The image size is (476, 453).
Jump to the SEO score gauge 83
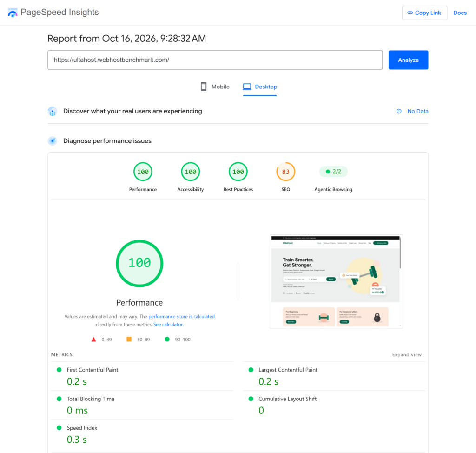pyautogui.click(x=286, y=172)
